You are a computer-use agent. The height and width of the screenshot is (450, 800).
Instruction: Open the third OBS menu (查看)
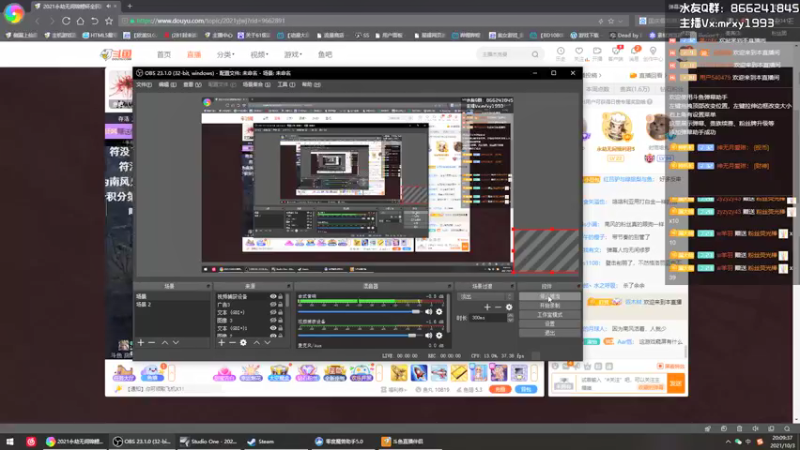[x=192, y=85]
